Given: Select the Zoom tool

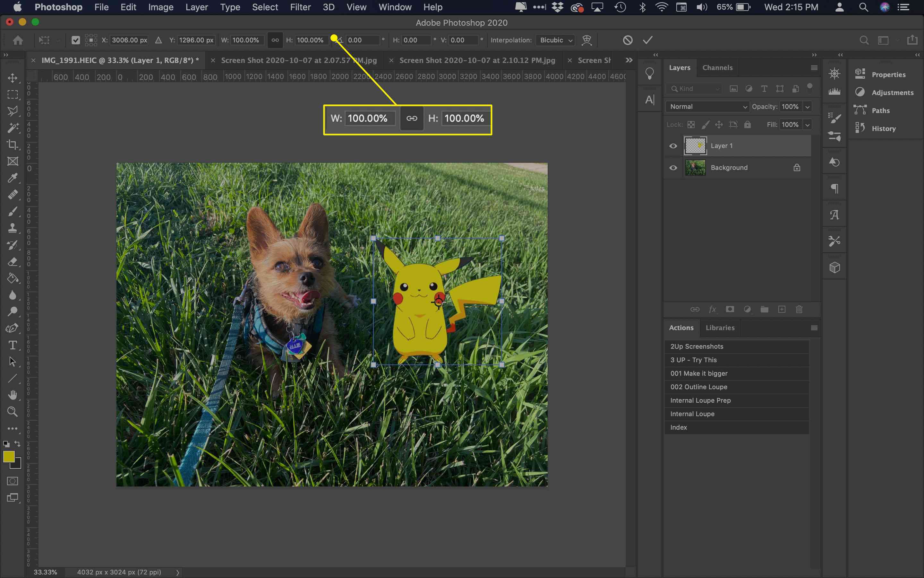Looking at the screenshot, I should point(13,412).
